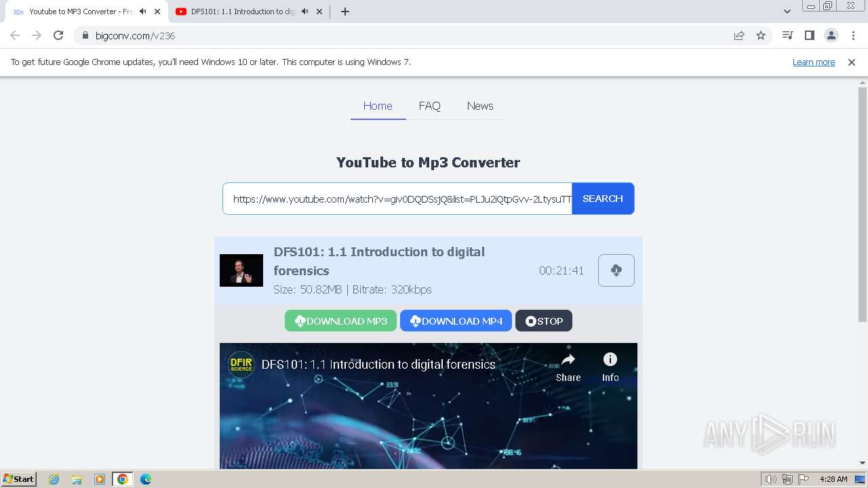Click the size and bitrate text
Image resolution: width=868 pixels, height=488 pixels.
coord(353,289)
